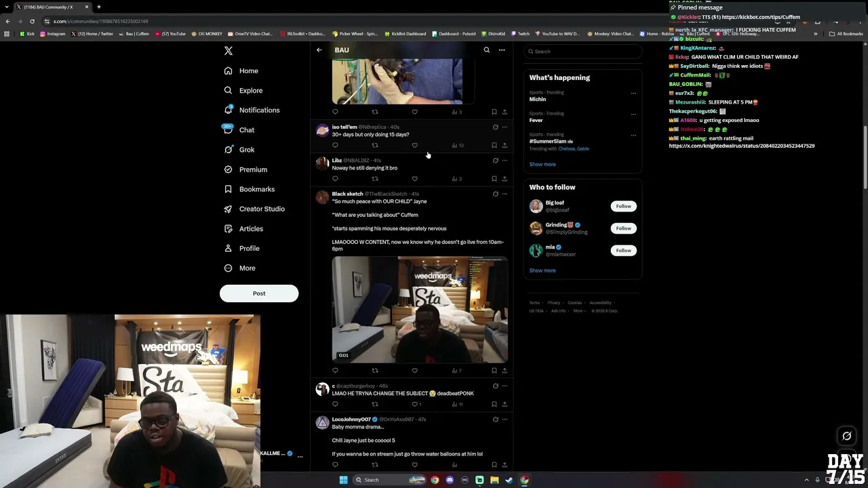Image resolution: width=868 pixels, height=488 pixels.
Task: Like Libz's post
Action: tap(415, 179)
